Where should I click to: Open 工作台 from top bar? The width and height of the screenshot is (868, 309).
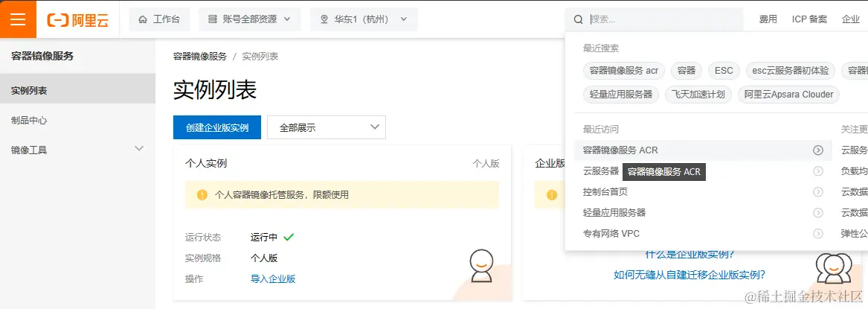(x=159, y=19)
